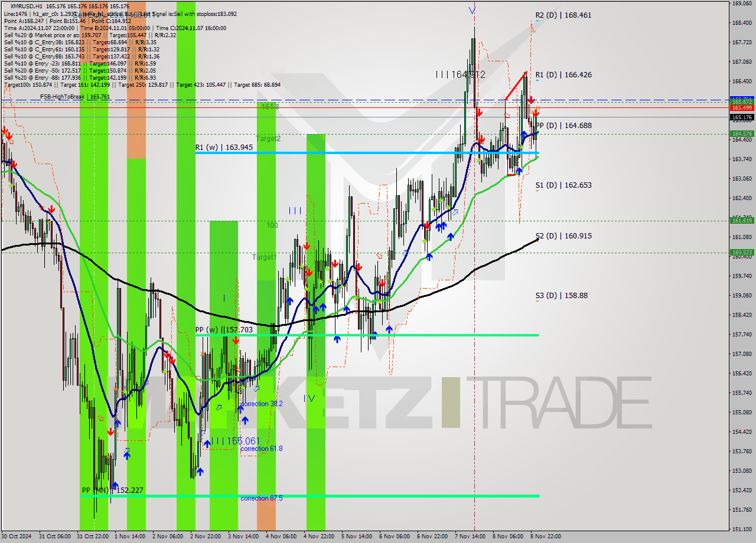Click the 7 Nov 14:00 time axis label
756x543 pixels.
(x=470, y=537)
